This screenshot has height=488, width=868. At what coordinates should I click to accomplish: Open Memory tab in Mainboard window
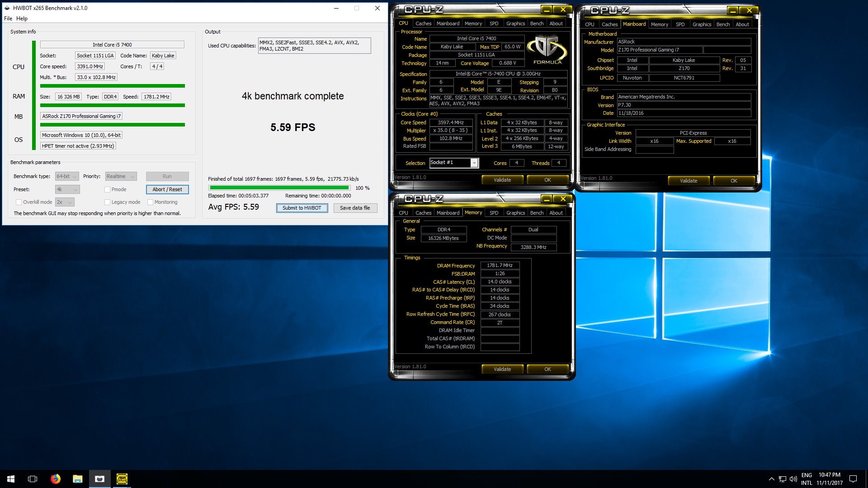pyautogui.click(x=660, y=24)
